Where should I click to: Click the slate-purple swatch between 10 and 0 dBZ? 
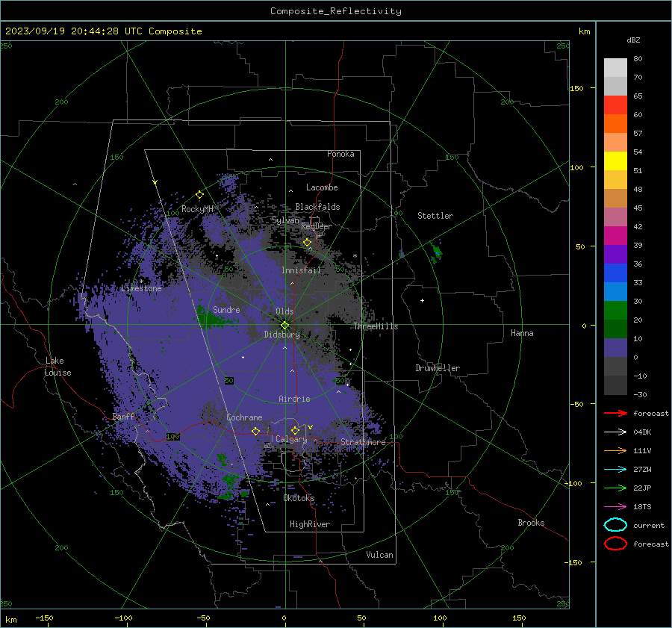(615, 348)
